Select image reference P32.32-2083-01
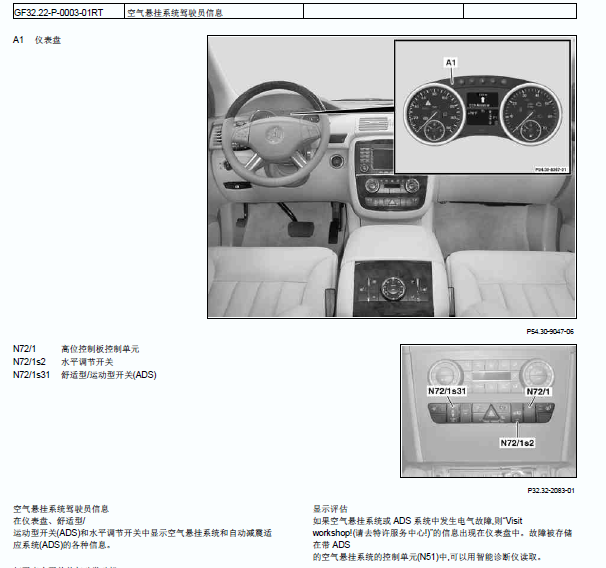The width and height of the screenshot is (606, 568). [551, 490]
